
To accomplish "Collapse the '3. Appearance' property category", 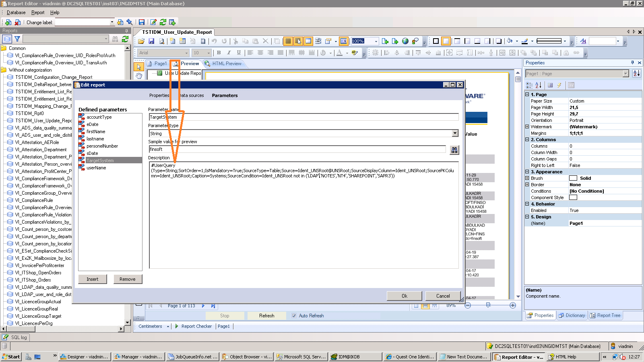I will coord(527,172).
